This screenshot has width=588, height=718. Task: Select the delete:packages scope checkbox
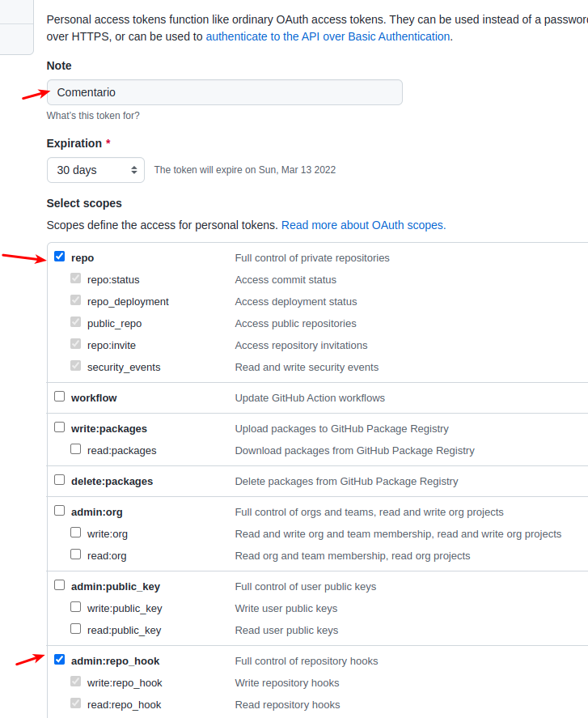60,480
